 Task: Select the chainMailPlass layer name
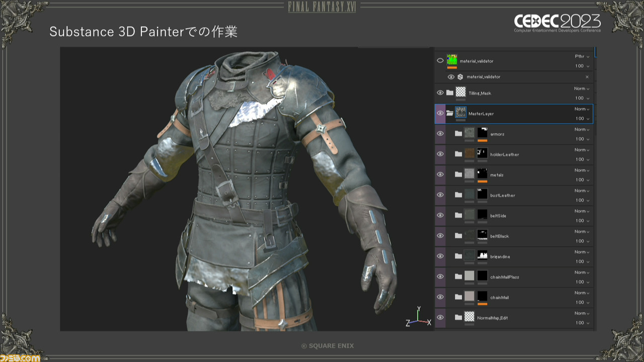point(505,277)
